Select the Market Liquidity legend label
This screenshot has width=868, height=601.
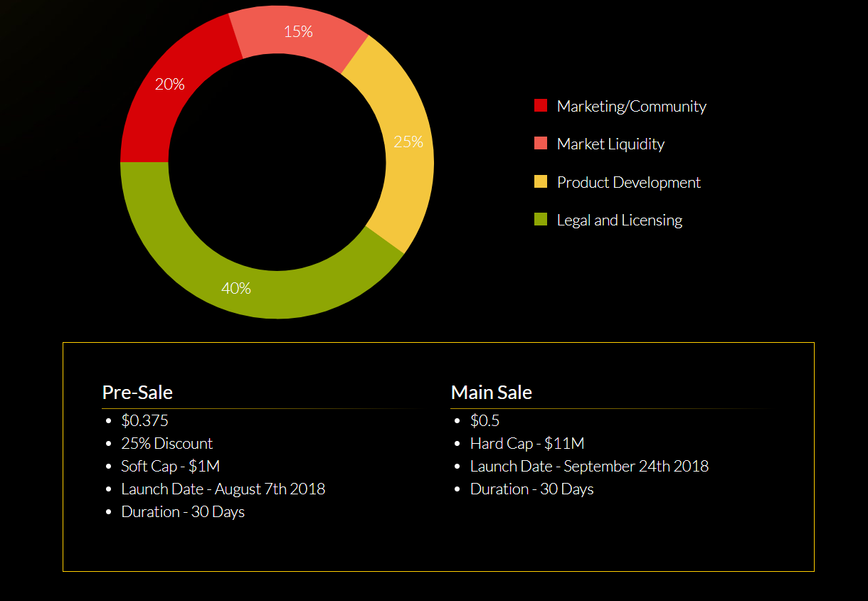[610, 144]
